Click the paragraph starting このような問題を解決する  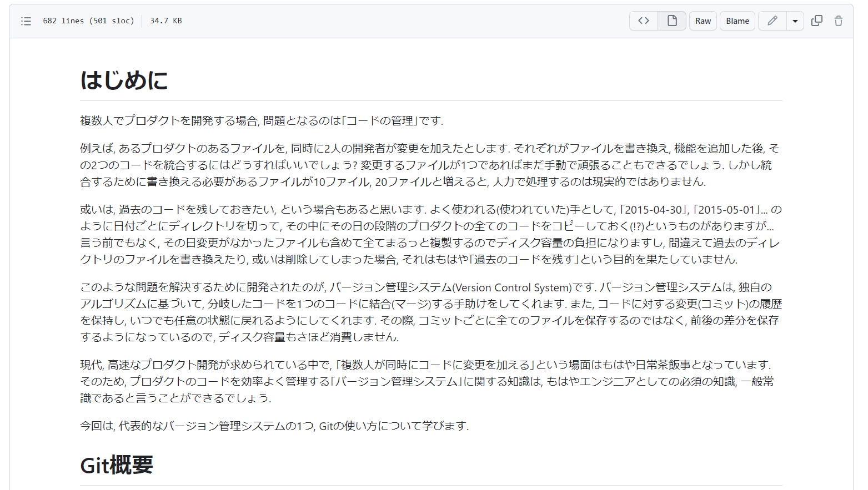(x=431, y=312)
